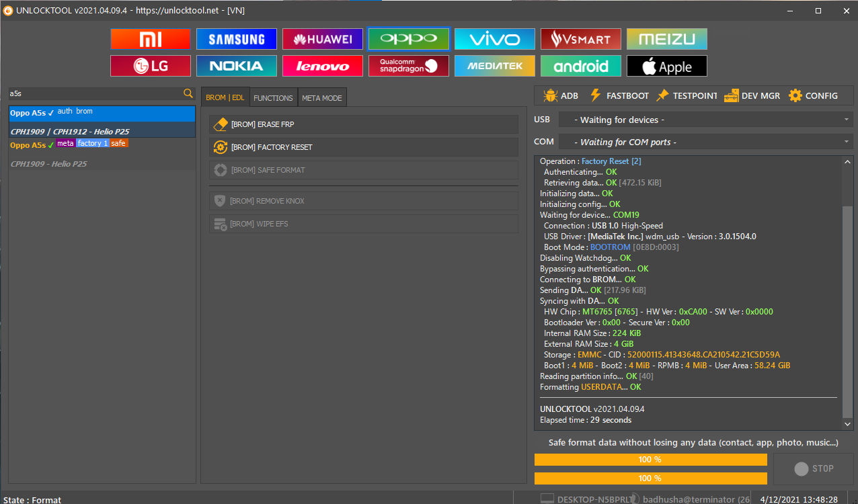Click the BOOTROM boot mode text
The image size is (858, 504).
610,247
